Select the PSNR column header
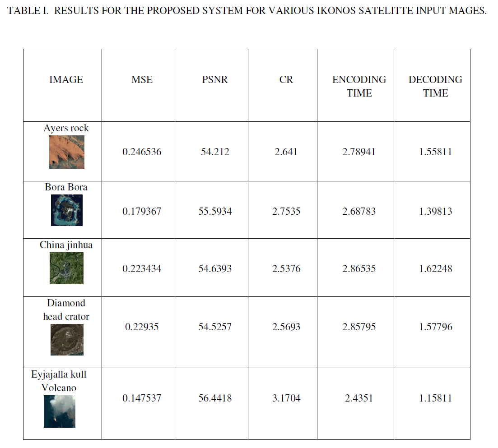The width and height of the screenshot is (498, 448). (x=215, y=80)
